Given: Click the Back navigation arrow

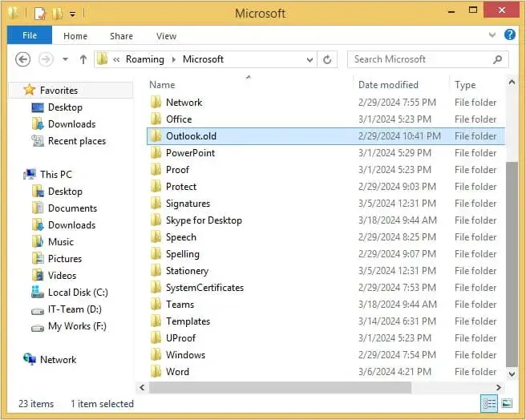Looking at the screenshot, I should tap(22, 59).
